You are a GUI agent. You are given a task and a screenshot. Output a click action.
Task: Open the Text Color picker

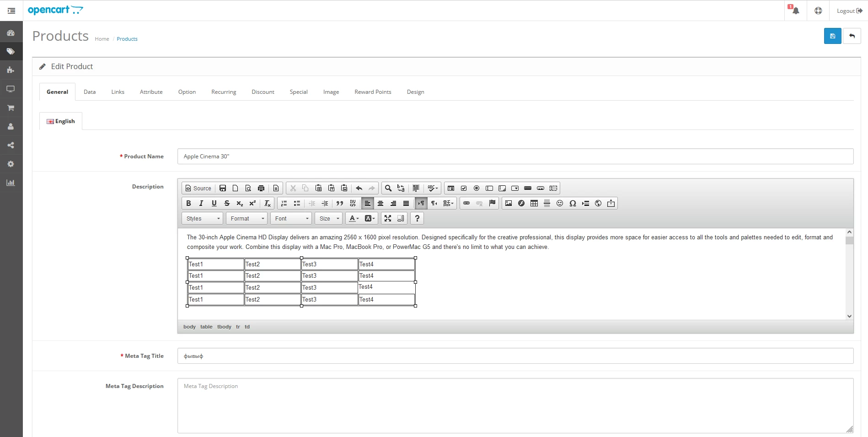click(x=354, y=218)
